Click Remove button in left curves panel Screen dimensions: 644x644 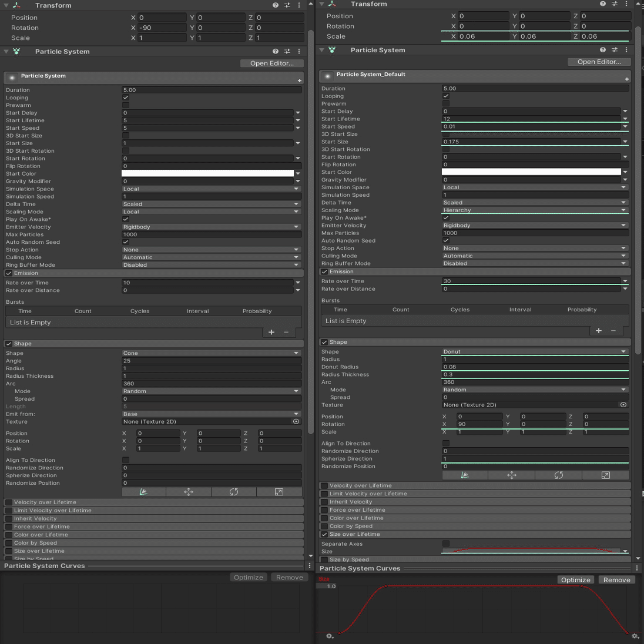[x=289, y=577]
